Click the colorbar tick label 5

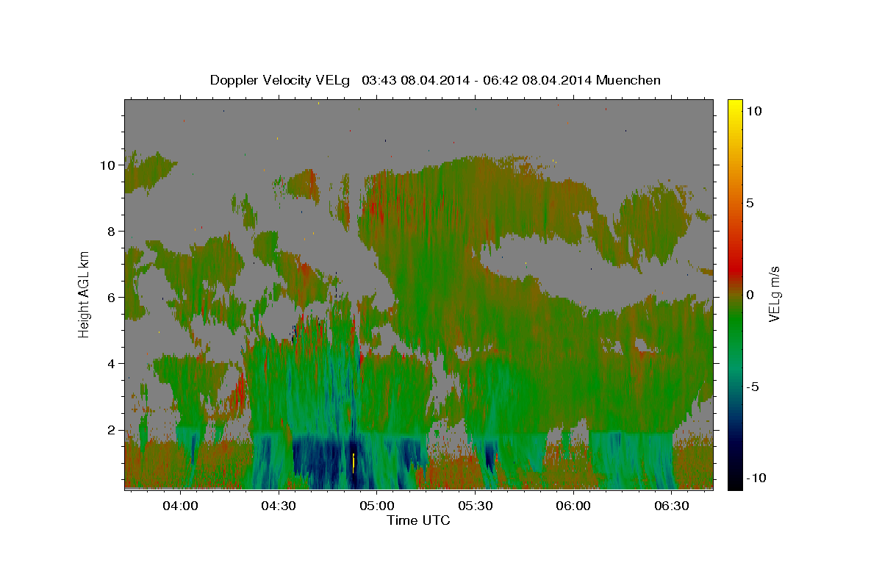click(x=750, y=203)
